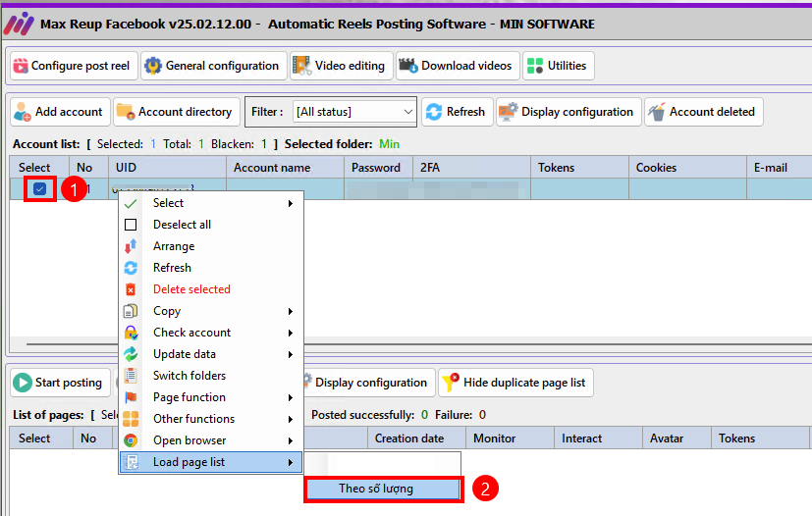Click the Utilities green grid icon

point(535,66)
